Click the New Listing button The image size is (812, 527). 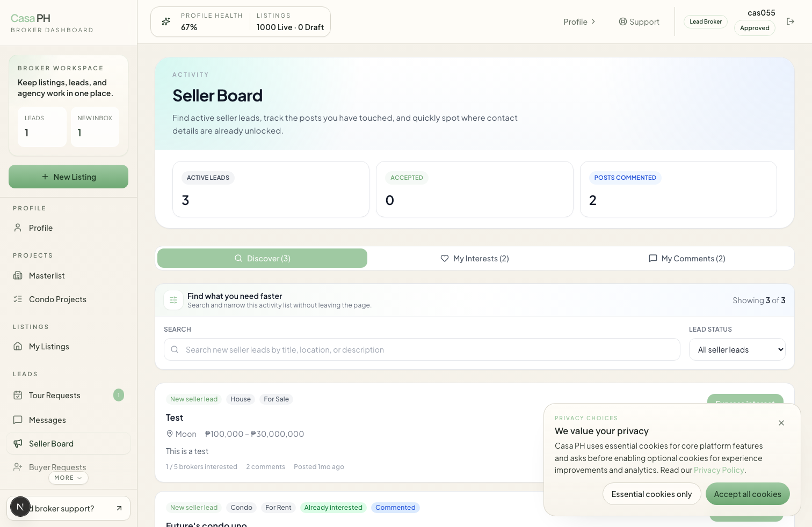click(68, 177)
